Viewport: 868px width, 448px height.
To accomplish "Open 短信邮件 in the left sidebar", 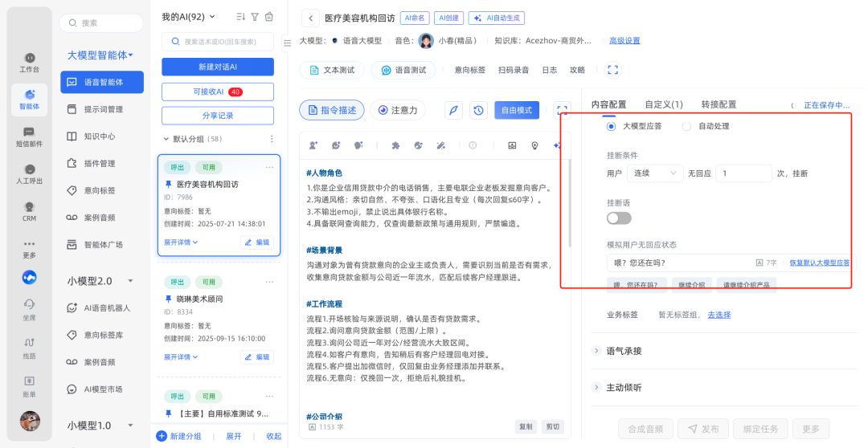I will tap(29, 137).
